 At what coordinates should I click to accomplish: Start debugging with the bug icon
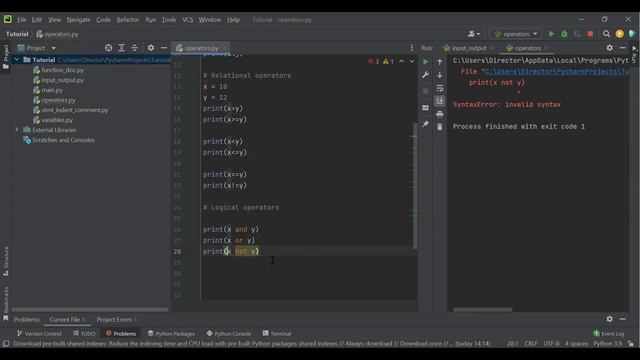pyautogui.click(x=564, y=34)
